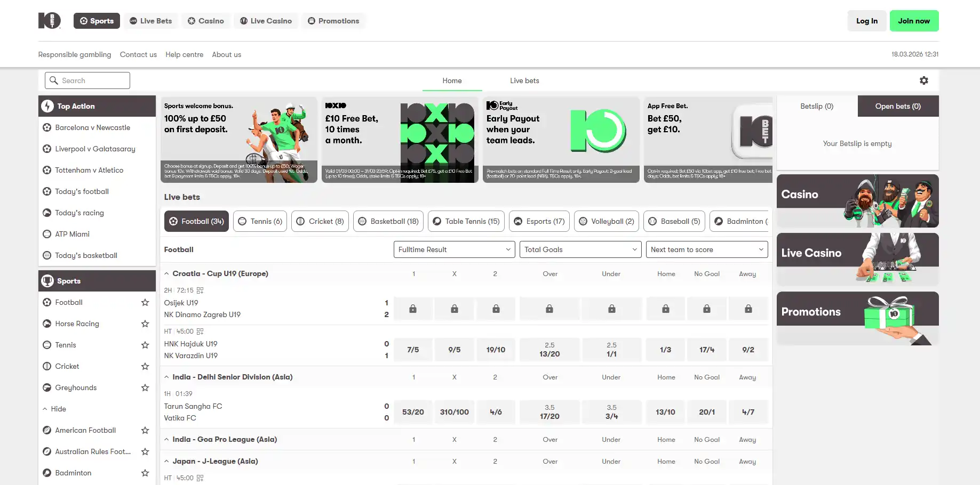Click the Sports trophy header icon
980x485 pixels.
point(47,281)
